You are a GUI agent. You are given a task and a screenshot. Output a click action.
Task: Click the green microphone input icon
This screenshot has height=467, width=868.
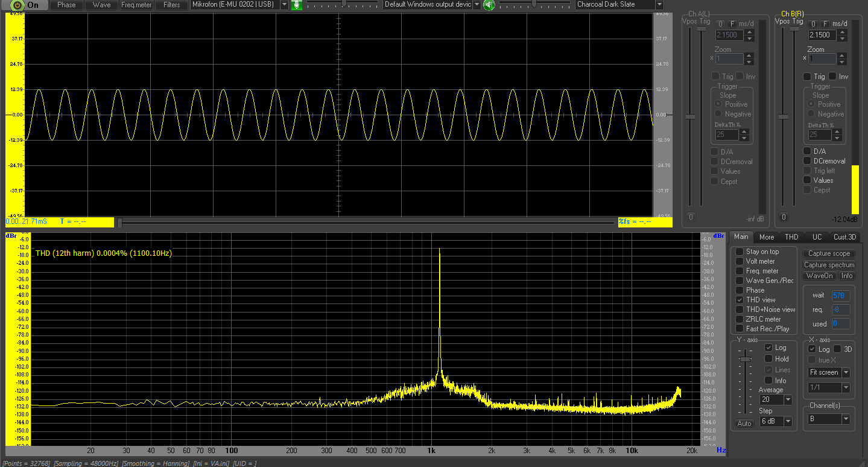[296, 5]
